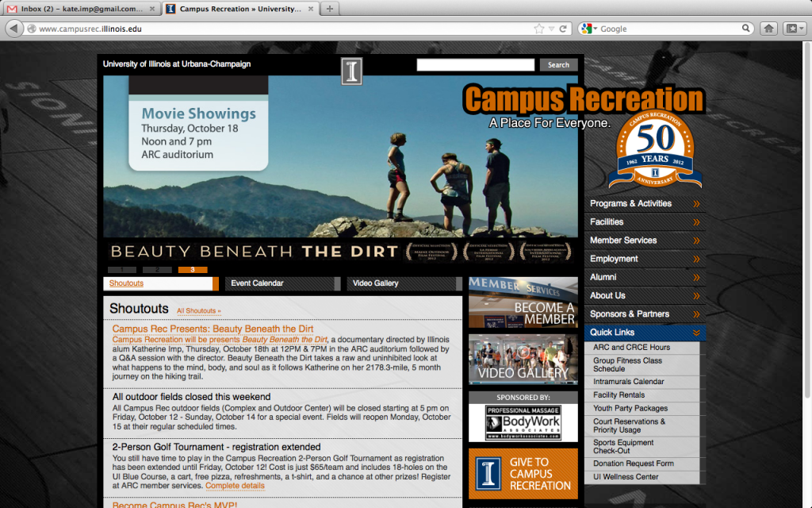The width and height of the screenshot is (812, 508).
Task: Open Youth Party Packages quick link
Action: 630,409
